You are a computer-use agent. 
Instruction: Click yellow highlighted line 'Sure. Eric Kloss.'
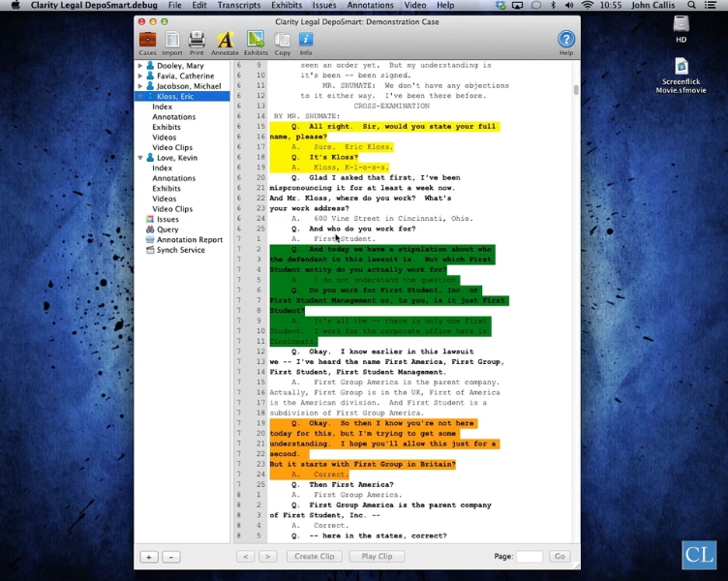[x=331, y=147]
